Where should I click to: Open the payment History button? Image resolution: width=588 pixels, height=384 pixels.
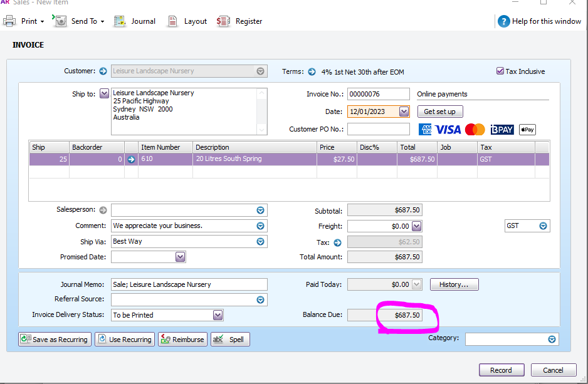(454, 284)
